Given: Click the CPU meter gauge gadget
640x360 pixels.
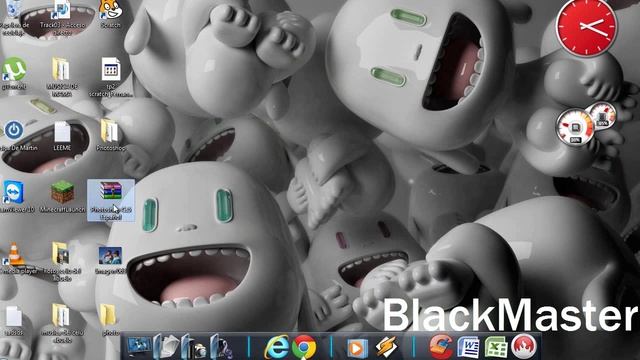Looking at the screenshot, I should tap(575, 127).
